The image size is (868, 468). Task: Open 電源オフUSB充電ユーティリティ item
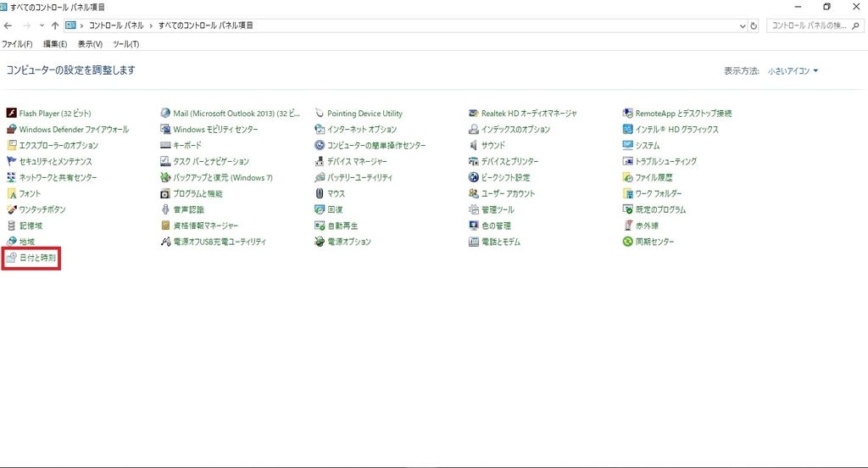[213, 242]
